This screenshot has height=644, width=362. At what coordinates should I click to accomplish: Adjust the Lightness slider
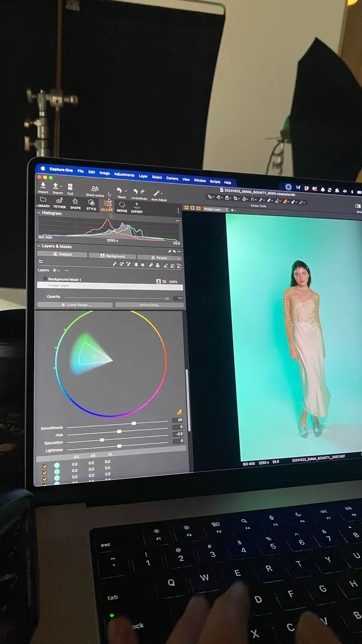[x=118, y=446]
